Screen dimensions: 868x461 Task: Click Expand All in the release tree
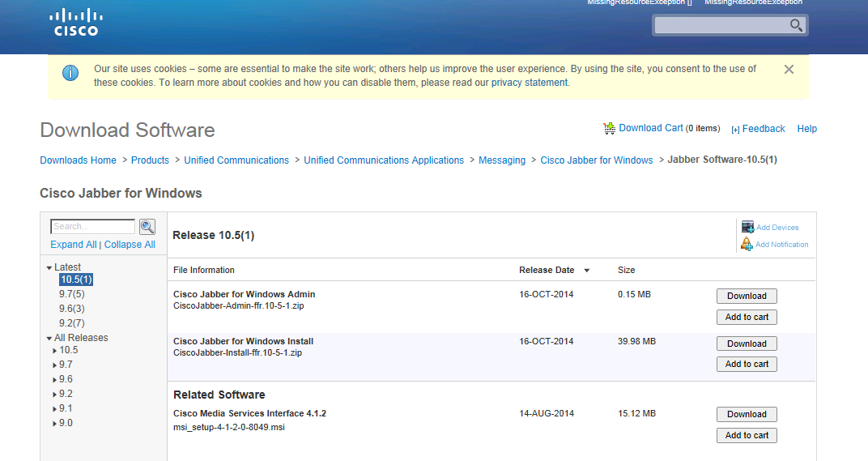(74, 245)
